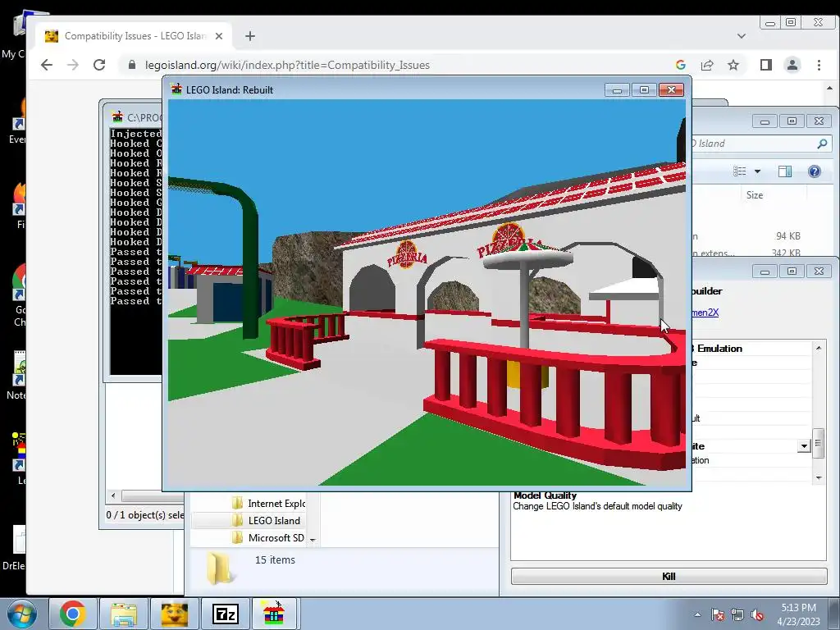This screenshot has width=840, height=630.
Task: Bookmark this page with the star icon
Action: coord(733,65)
